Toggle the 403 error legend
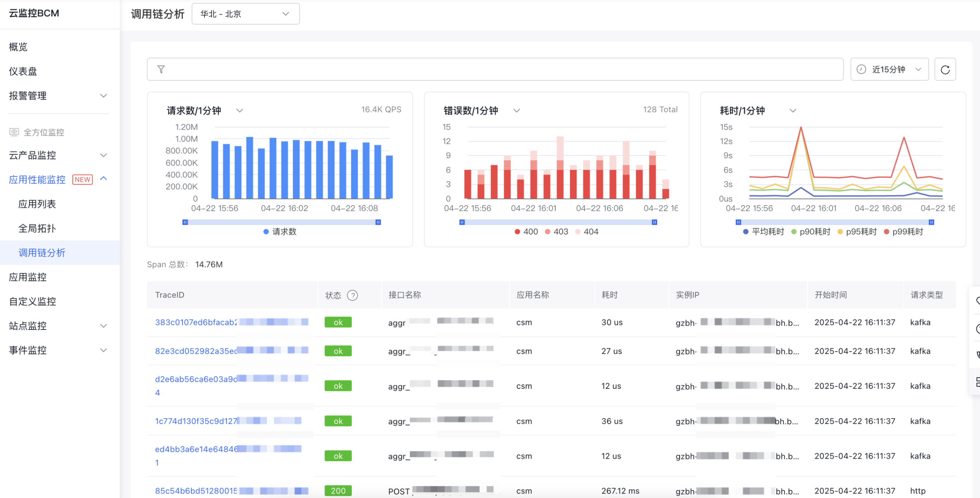The image size is (980, 498). pos(556,232)
